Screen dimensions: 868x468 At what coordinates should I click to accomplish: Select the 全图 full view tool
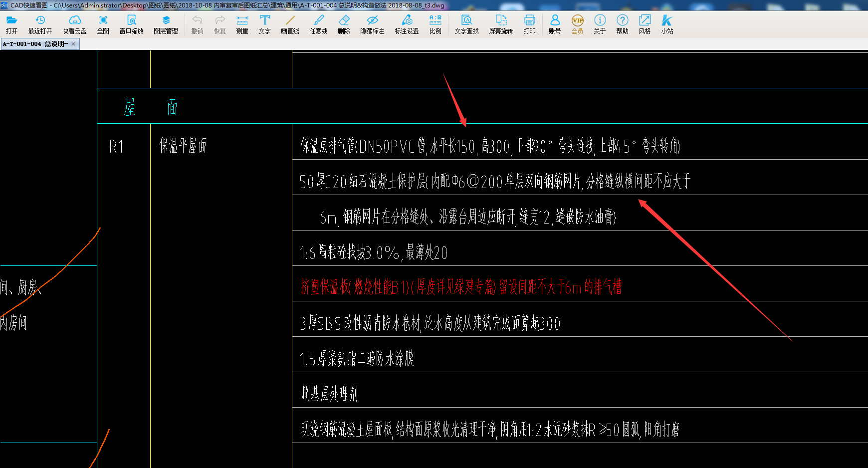click(x=103, y=24)
